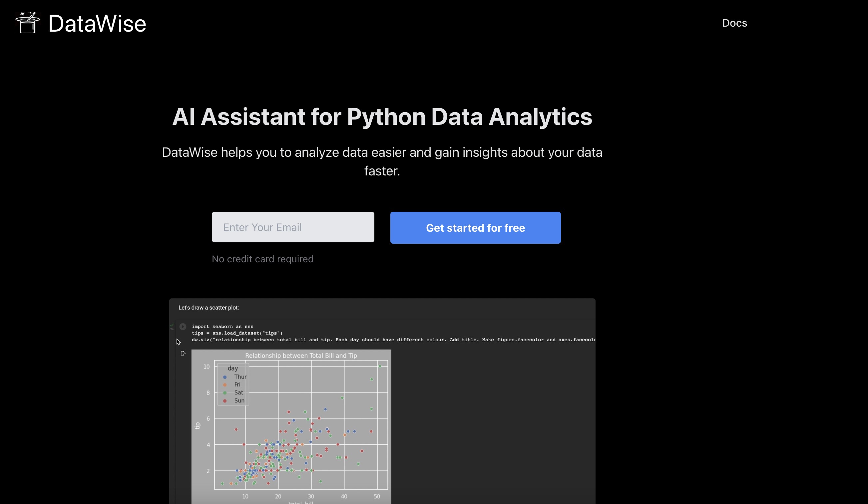Click the Relationship between Total Bill and Tip title

tap(301, 356)
